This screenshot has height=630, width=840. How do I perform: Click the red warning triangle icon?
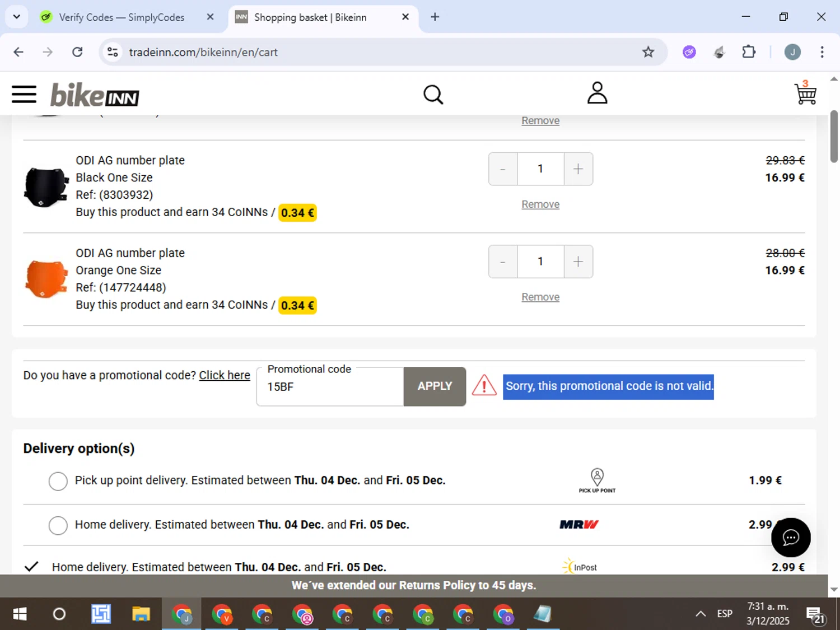tap(484, 386)
